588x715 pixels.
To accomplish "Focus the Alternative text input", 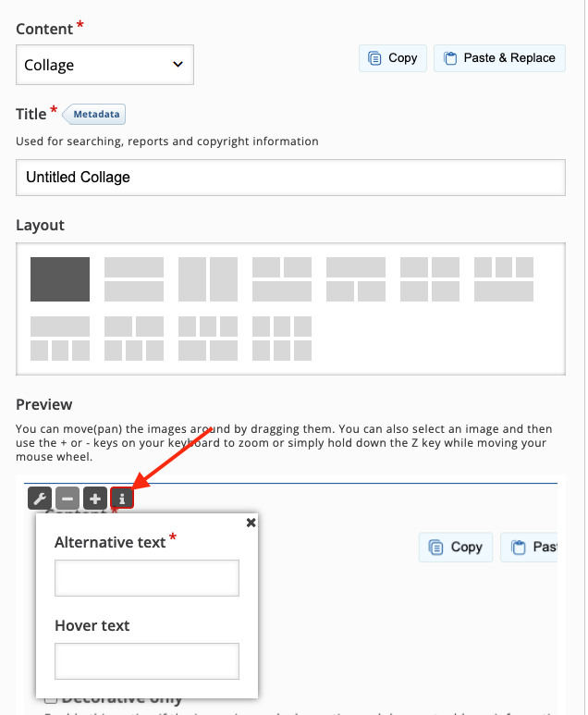I will [147, 578].
